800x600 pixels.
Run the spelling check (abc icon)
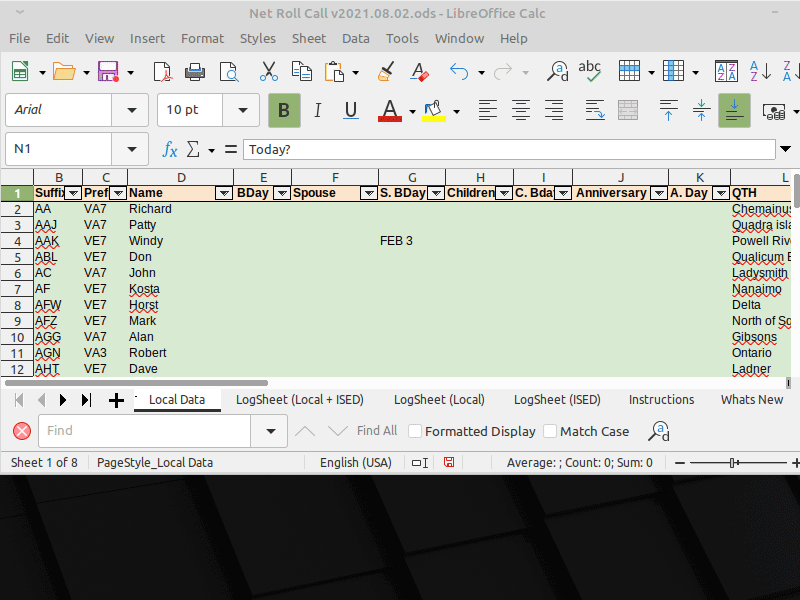coord(589,71)
